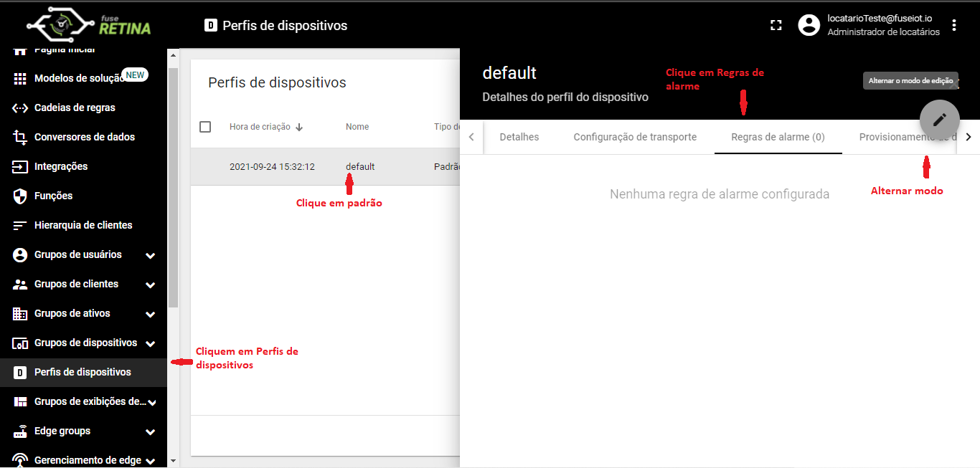This screenshot has width=980, height=468.
Task: Click the Modelos de solução grid icon
Action: 20,79
